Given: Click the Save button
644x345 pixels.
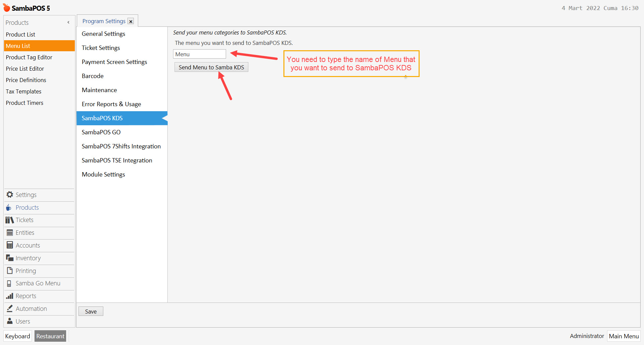Looking at the screenshot, I should 91,311.
